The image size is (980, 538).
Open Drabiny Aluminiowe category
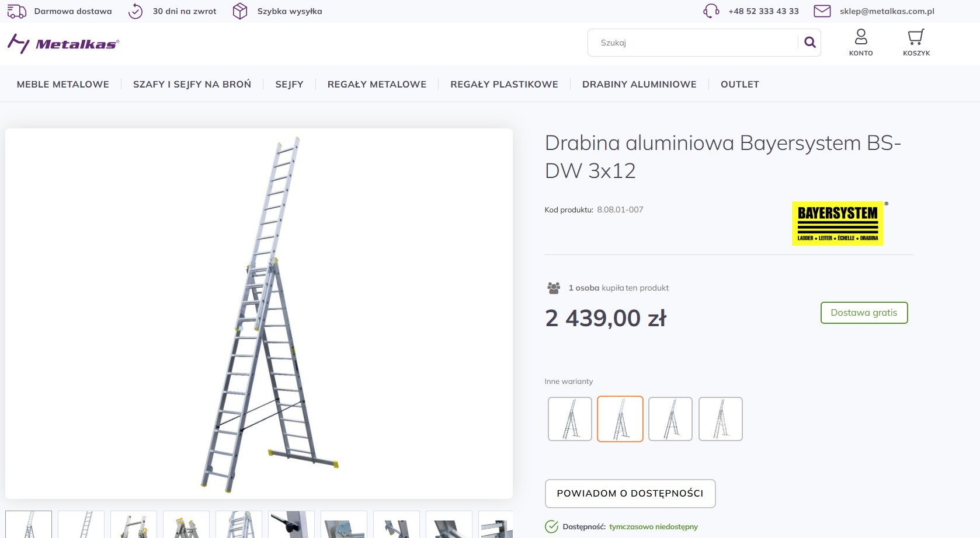(x=640, y=84)
